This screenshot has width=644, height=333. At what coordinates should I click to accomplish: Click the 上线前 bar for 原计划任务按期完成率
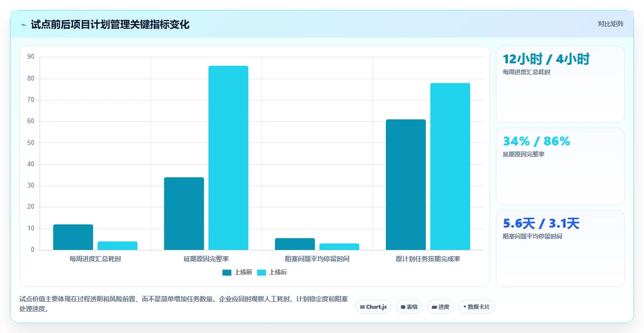406,185
